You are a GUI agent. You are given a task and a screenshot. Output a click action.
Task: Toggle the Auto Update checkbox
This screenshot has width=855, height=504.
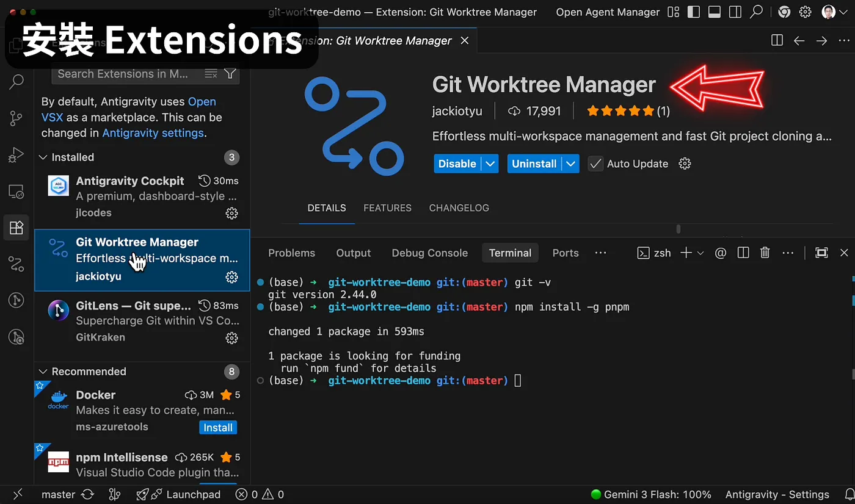595,164
